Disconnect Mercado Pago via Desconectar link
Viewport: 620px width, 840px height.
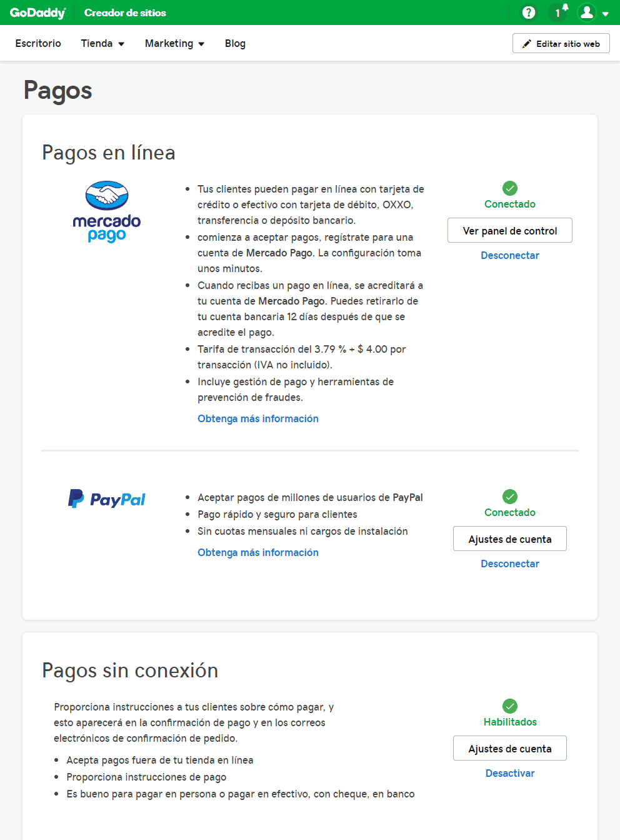click(x=510, y=255)
